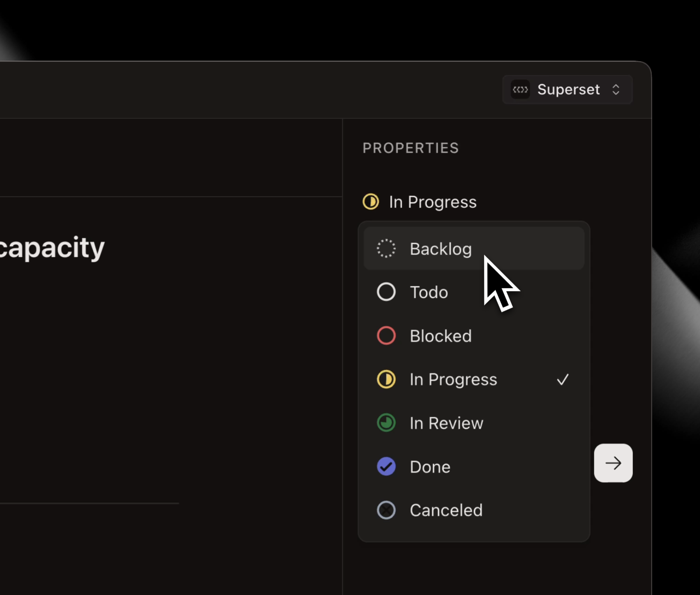The image size is (700, 595).
Task: Click the Superset logo icon
Action: [x=520, y=89]
